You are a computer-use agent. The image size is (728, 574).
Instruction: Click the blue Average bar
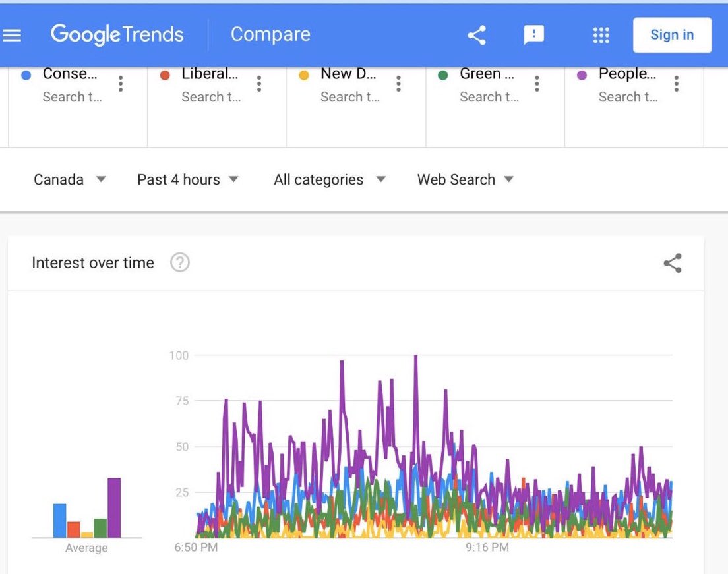click(60, 521)
